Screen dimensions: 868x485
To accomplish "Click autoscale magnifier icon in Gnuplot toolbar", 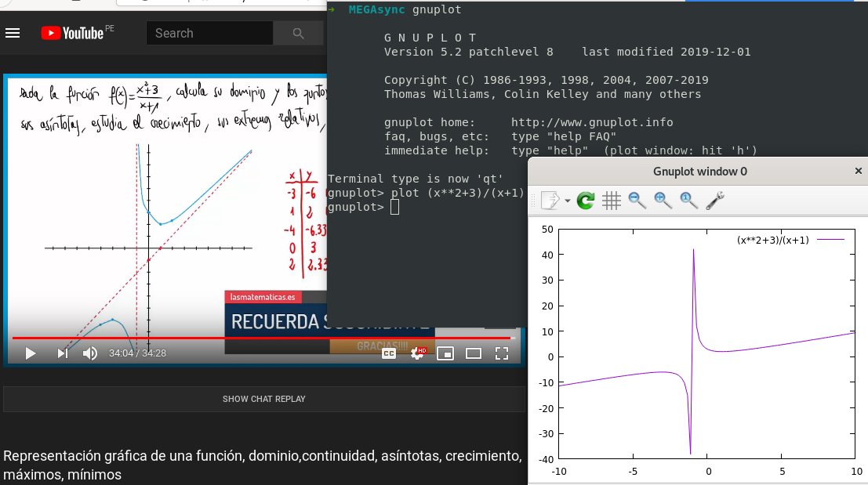I will pos(688,201).
